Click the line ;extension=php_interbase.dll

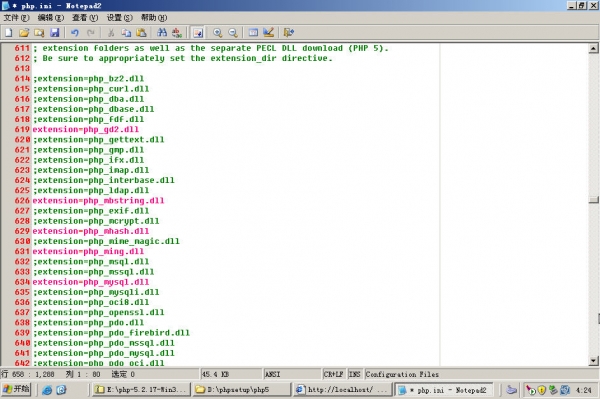pyautogui.click(x=104, y=180)
